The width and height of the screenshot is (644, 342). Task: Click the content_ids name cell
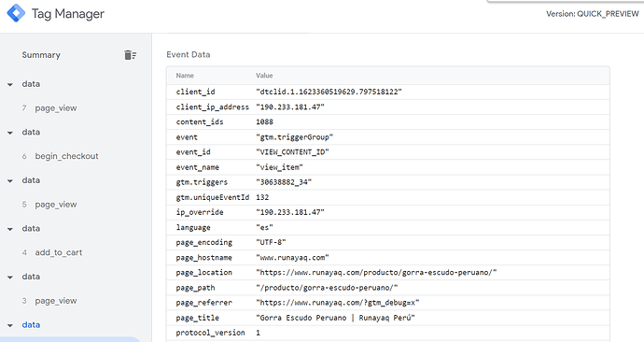(200, 121)
